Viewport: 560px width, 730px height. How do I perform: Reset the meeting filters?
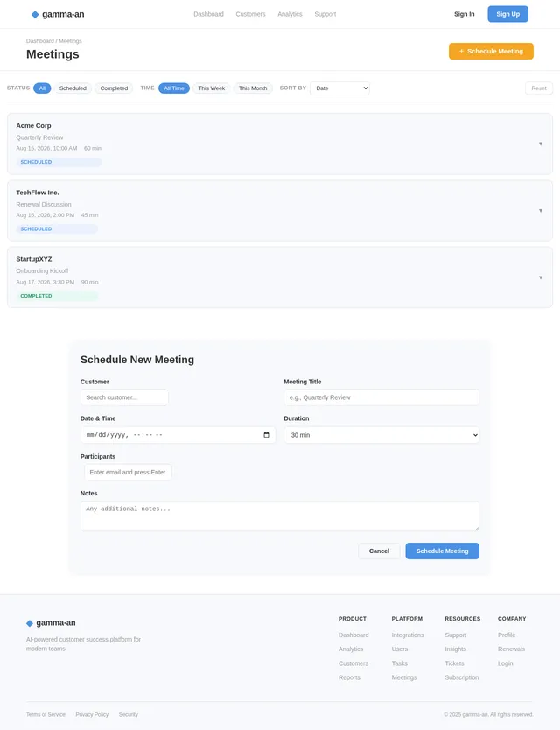pos(539,88)
